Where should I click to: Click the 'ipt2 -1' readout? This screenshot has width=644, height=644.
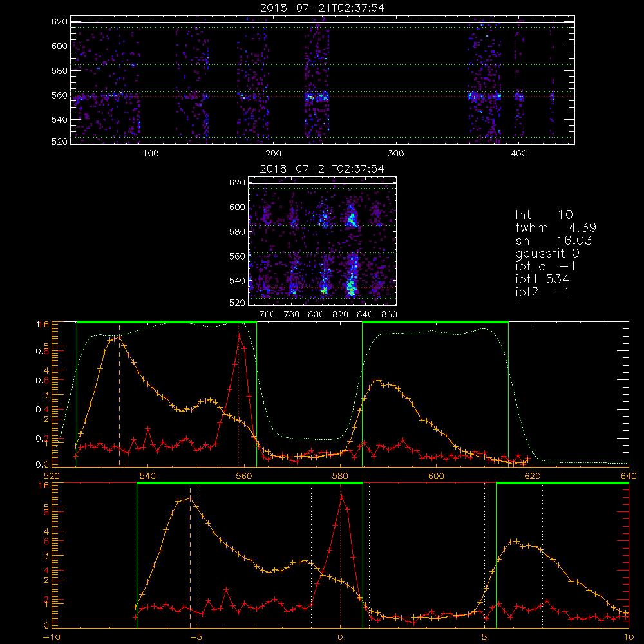pyautogui.click(x=542, y=292)
